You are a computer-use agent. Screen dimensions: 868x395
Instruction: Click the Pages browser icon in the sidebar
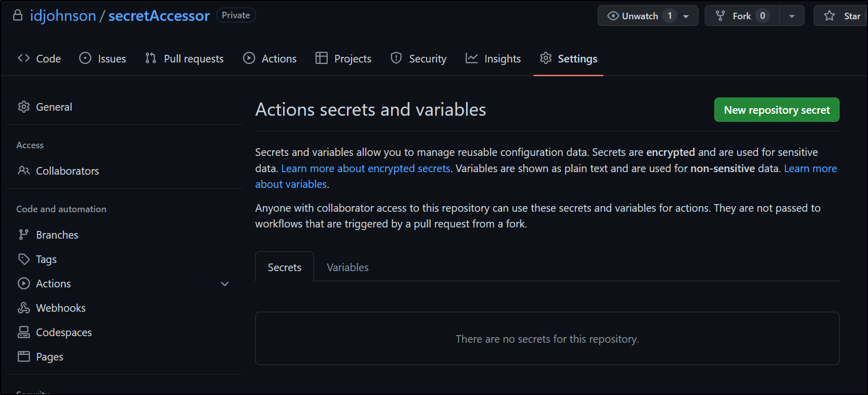(24, 356)
